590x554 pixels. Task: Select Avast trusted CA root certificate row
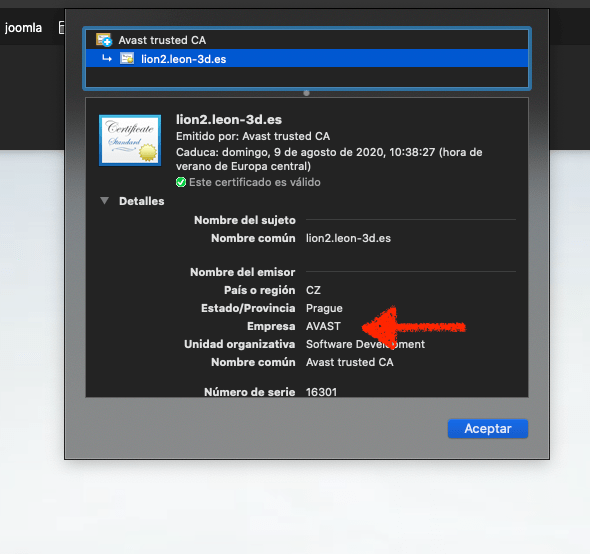pos(307,40)
